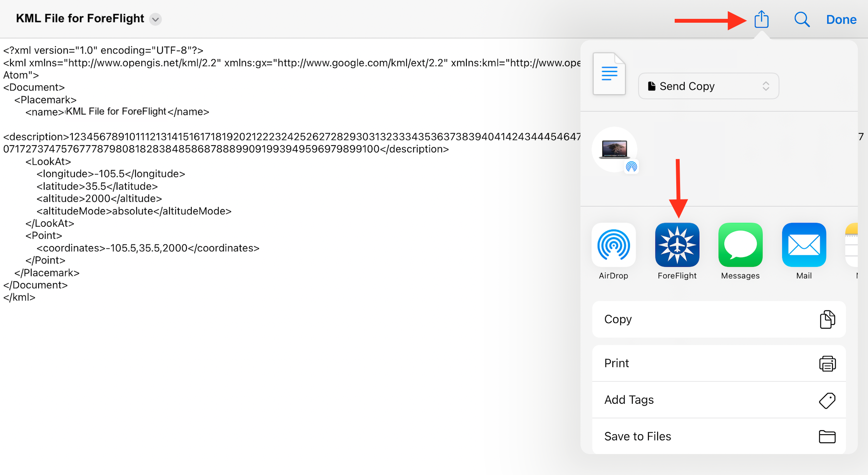Select Print from the share actions
Screen dimensions: 868x475
point(719,363)
